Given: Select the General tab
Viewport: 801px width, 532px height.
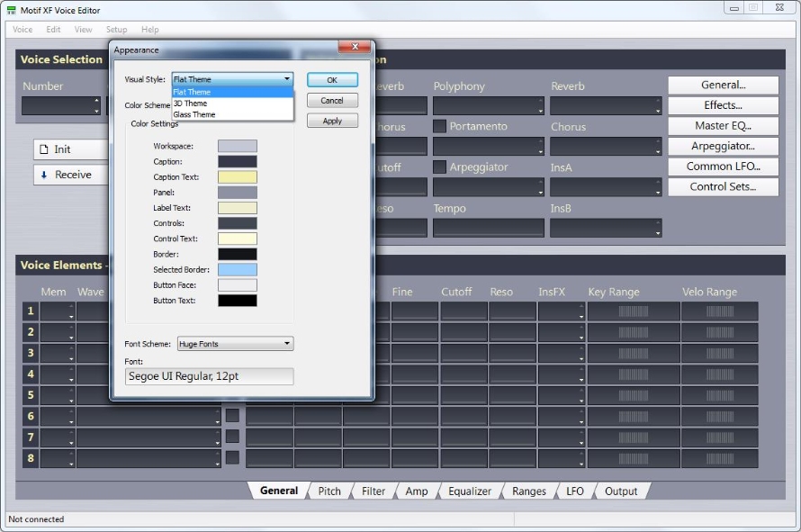Looking at the screenshot, I should pyautogui.click(x=279, y=491).
